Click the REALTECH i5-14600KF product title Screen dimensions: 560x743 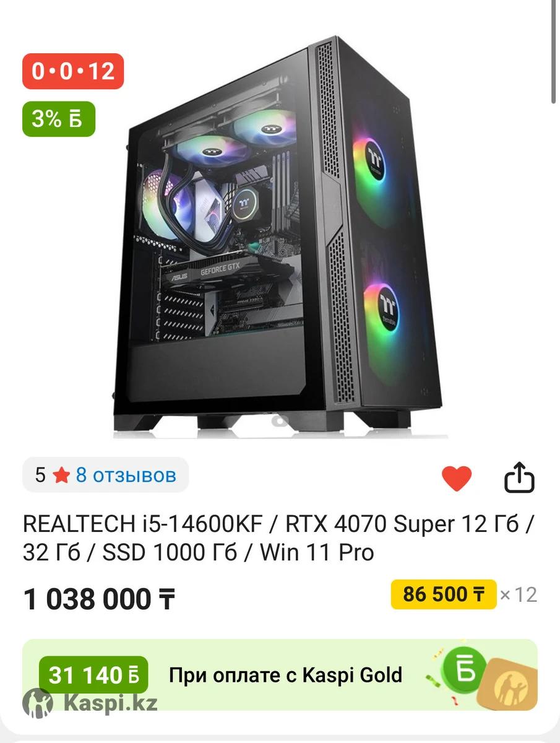280,538
